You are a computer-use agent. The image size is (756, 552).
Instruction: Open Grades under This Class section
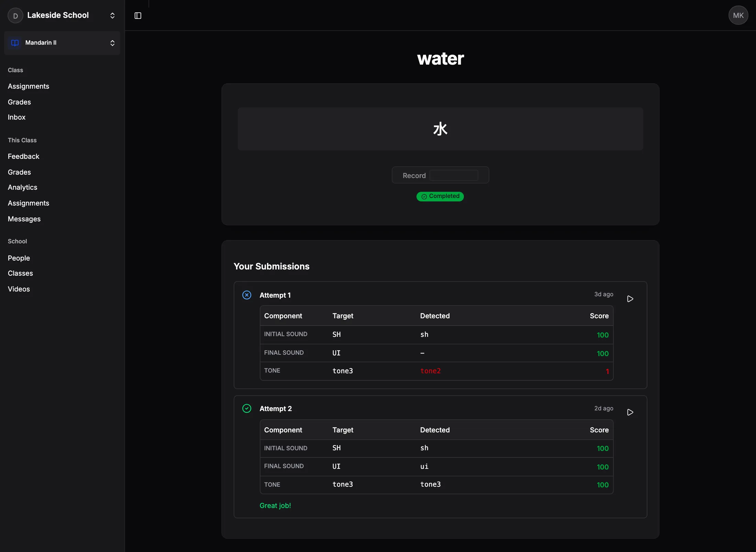pyautogui.click(x=19, y=172)
